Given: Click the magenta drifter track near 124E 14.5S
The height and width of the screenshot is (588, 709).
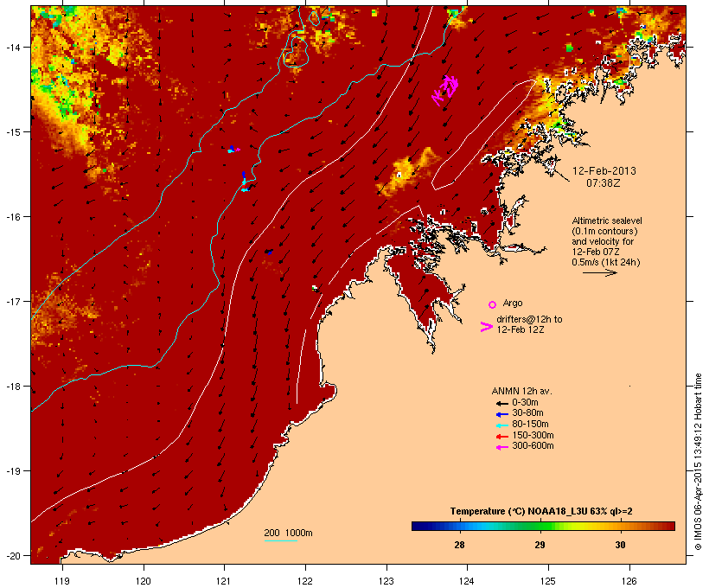Looking at the screenshot, I should [x=445, y=90].
